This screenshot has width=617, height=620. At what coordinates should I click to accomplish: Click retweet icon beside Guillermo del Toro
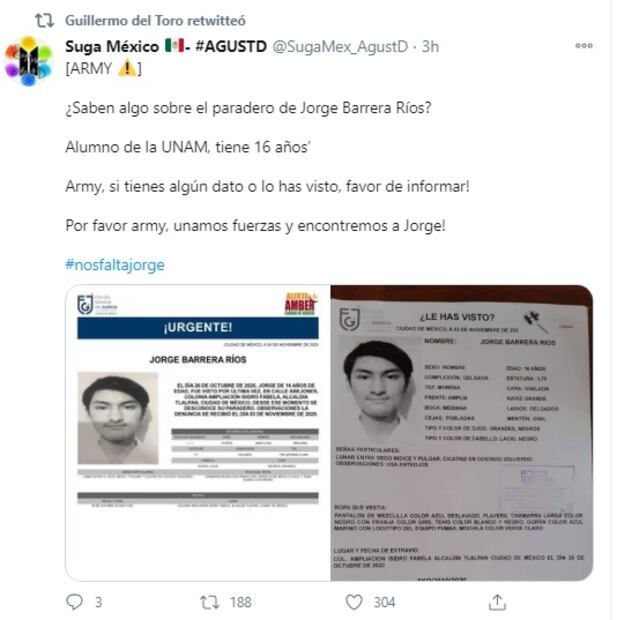coord(44,21)
